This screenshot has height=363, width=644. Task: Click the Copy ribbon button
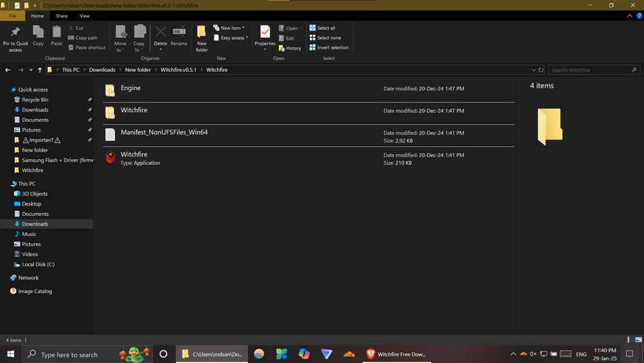point(38,36)
